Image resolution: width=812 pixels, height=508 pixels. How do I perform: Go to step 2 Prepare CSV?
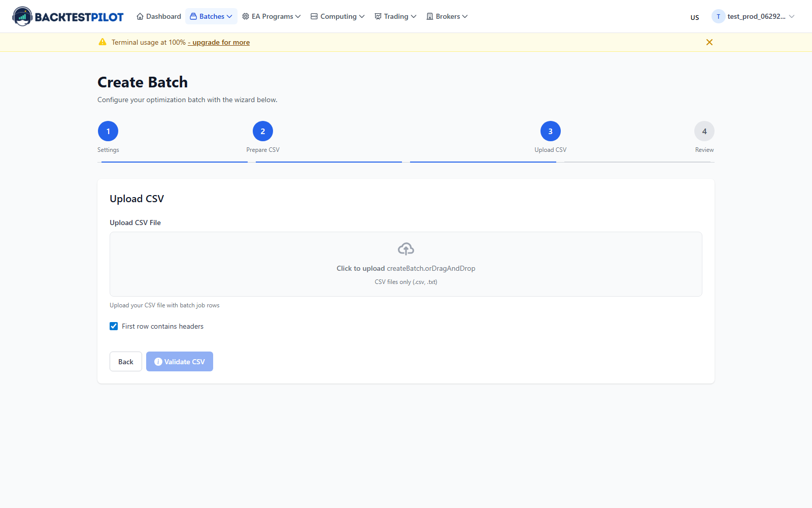[263, 131]
